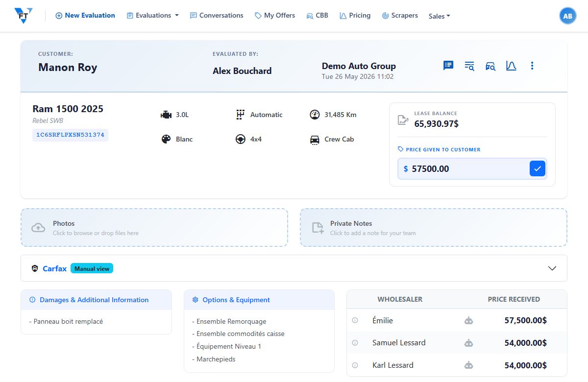588x382 pixels.
Task: Click the drivetrain wheel icon beside 4x4
Action: 240,139
